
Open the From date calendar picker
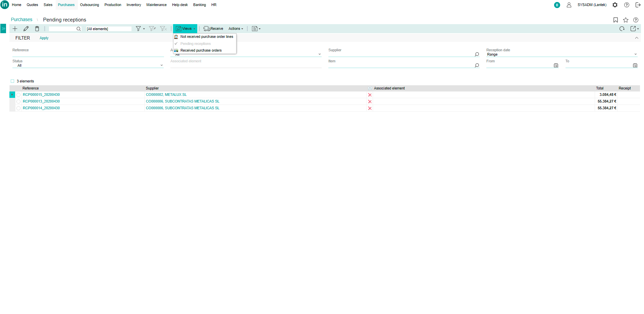pos(556,65)
